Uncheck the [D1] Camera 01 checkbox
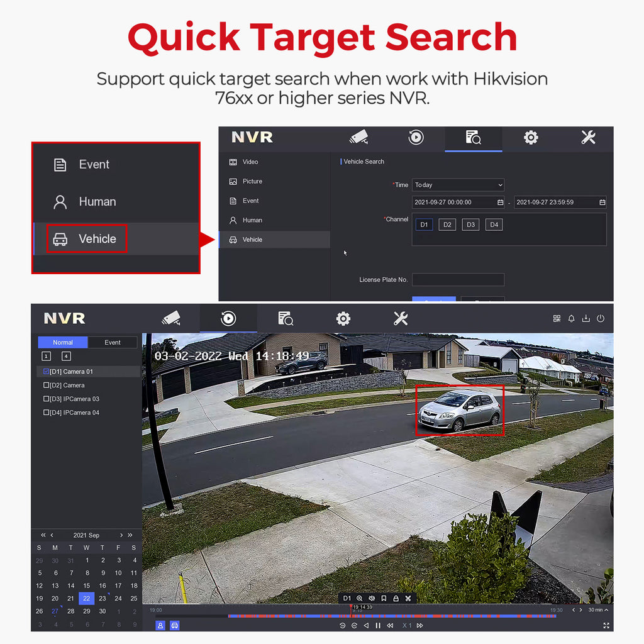 46,372
